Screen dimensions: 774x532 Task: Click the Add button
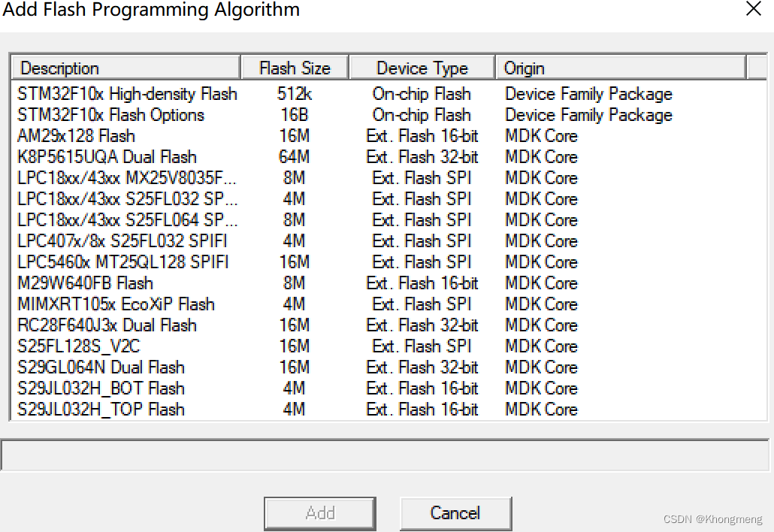320,512
